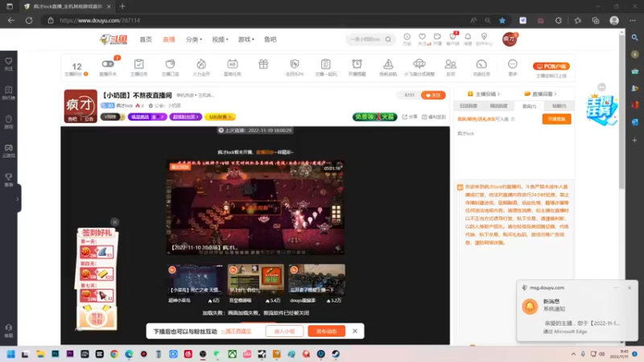Claim the free fire-arrow green banner
Screen dimensions: 644x362
click(x=374, y=117)
